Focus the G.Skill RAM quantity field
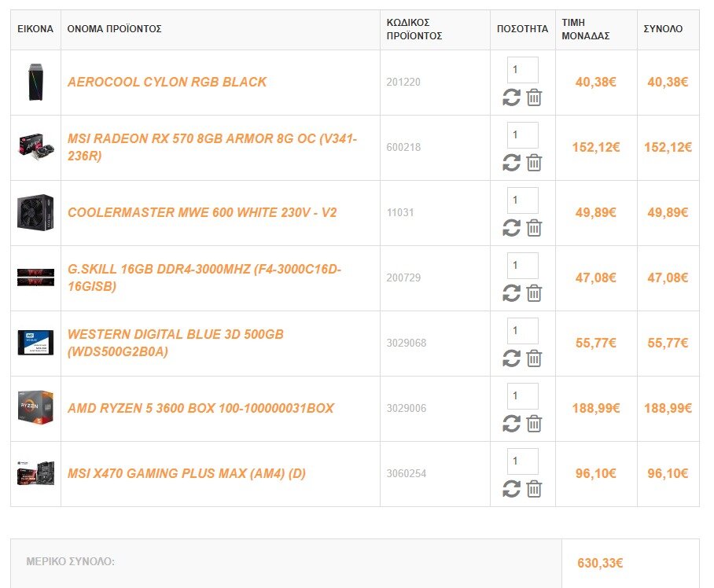 [x=523, y=266]
